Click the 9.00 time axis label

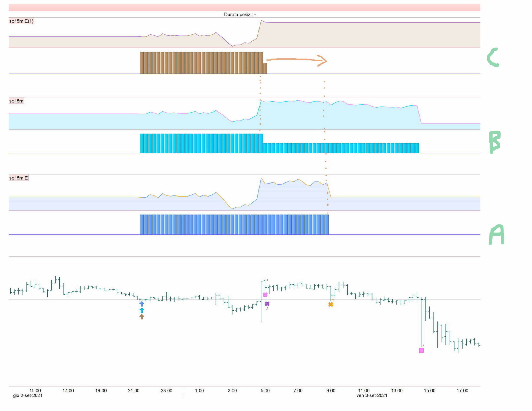click(331, 390)
